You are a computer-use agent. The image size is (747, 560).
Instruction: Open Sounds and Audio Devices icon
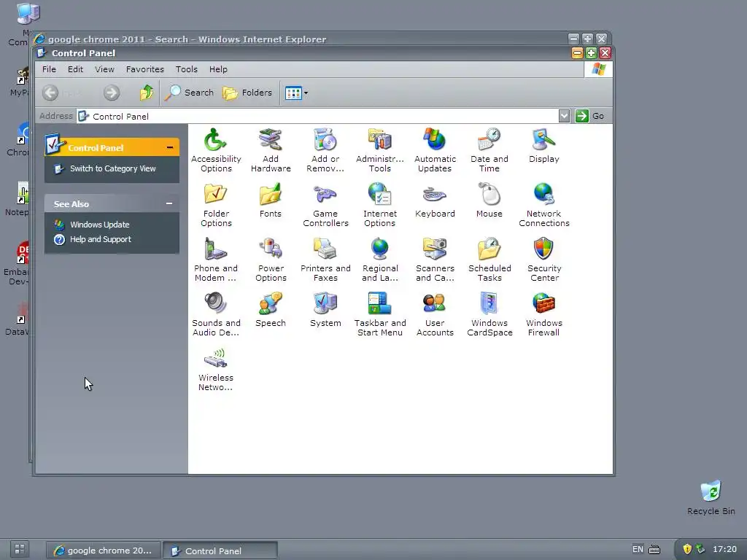click(216, 314)
